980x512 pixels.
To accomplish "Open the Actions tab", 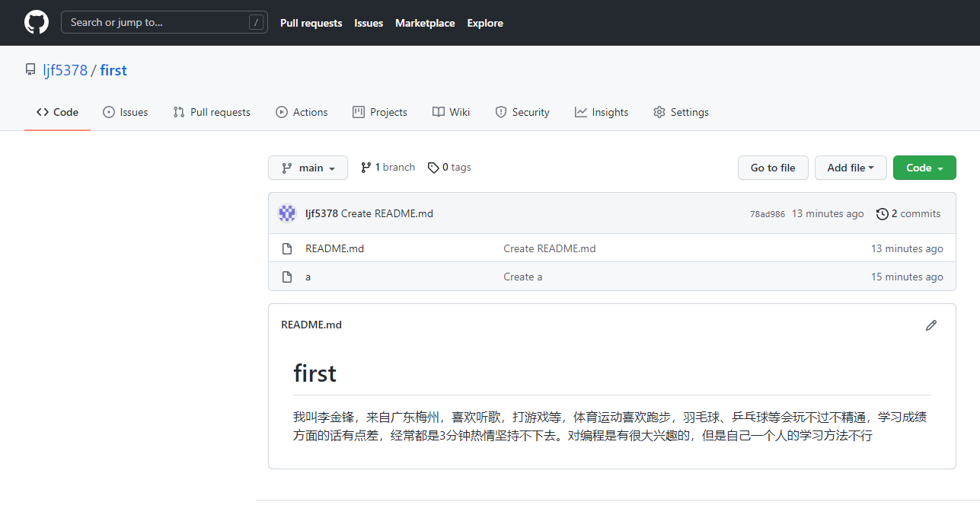I will pos(302,112).
